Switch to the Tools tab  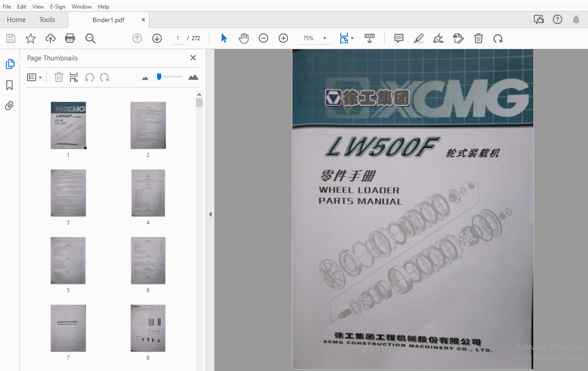pos(47,19)
